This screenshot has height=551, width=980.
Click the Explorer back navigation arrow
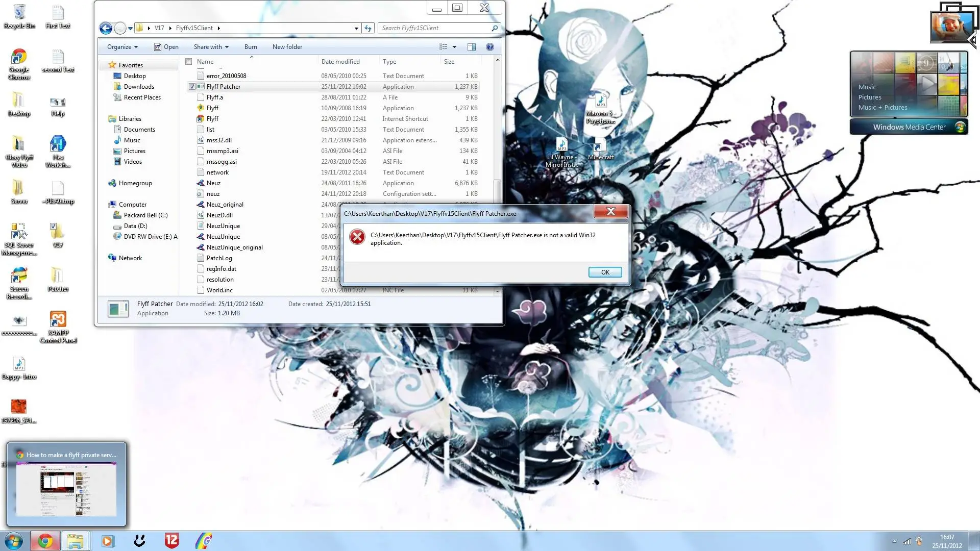[106, 28]
